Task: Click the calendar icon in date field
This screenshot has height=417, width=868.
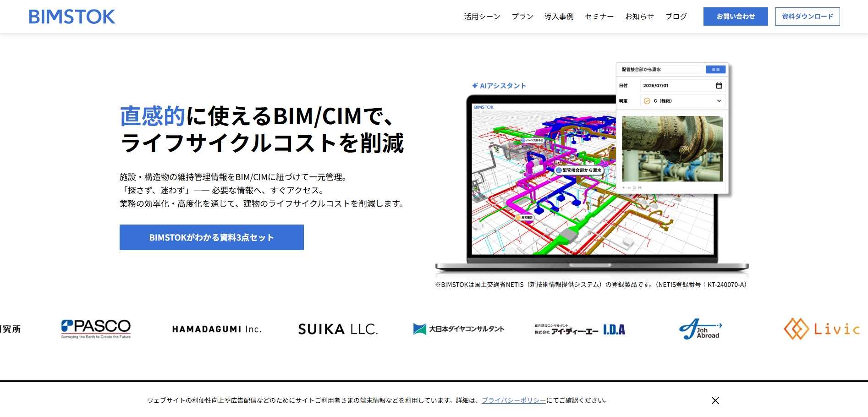Action: point(719,86)
